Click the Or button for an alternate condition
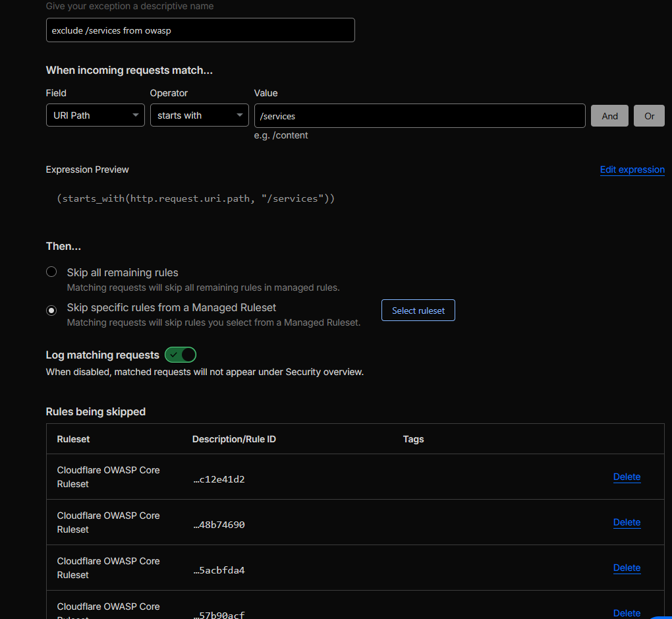Image resolution: width=672 pixels, height=619 pixels. point(649,115)
